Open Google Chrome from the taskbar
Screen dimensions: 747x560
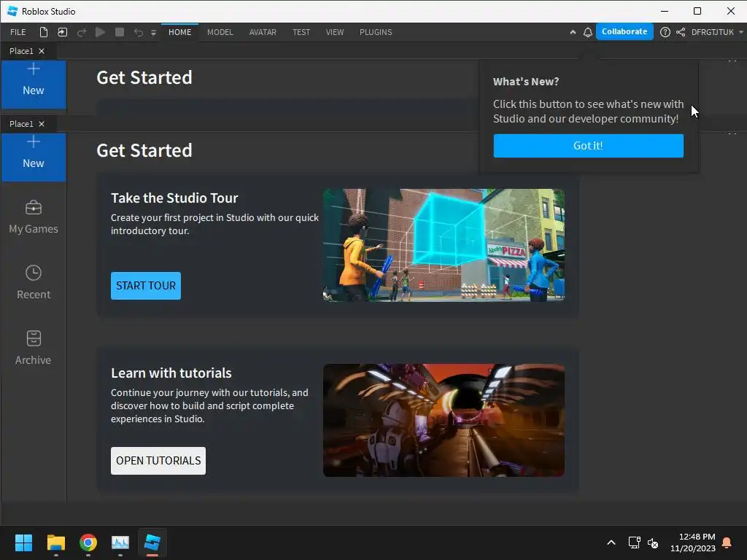(x=88, y=542)
